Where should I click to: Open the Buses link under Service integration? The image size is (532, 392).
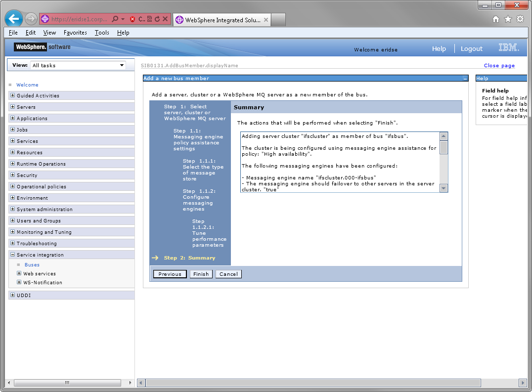click(x=32, y=264)
